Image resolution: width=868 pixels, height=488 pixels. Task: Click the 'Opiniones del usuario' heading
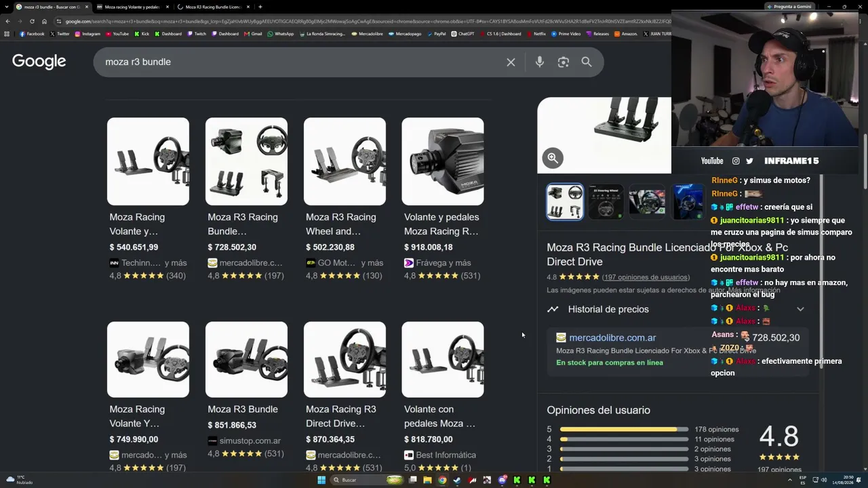(598, 410)
